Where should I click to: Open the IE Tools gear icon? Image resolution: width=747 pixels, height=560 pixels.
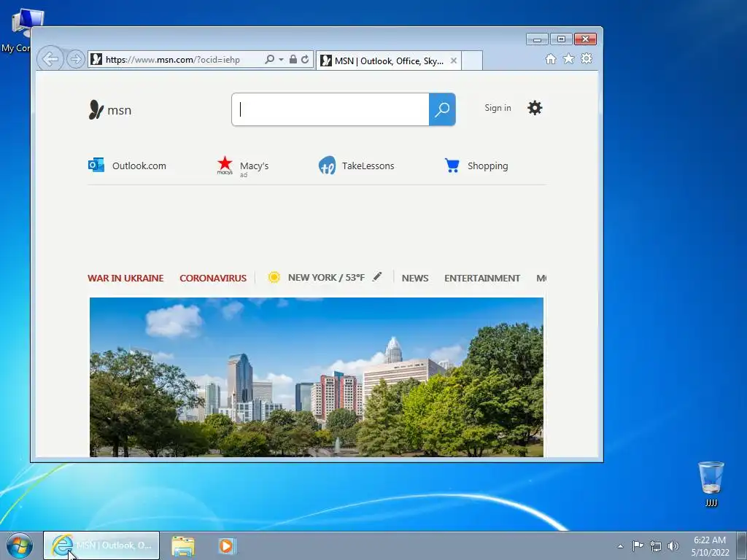(x=587, y=59)
